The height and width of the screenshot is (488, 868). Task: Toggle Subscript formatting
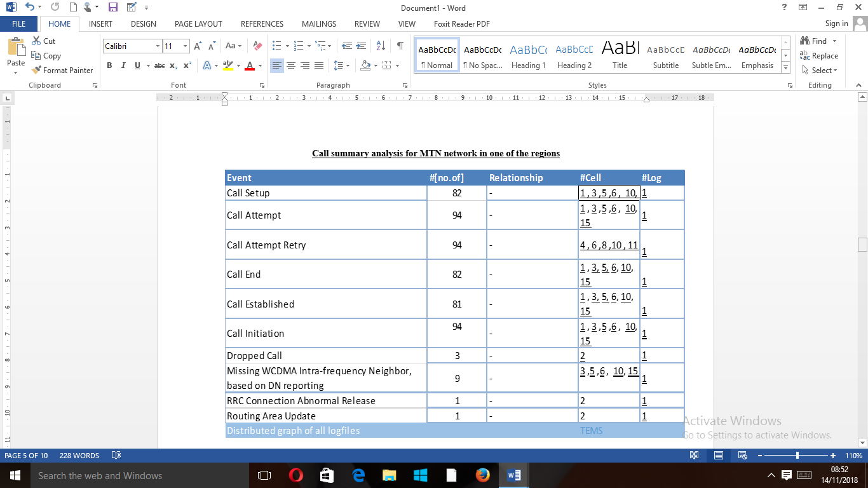pos(174,65)
